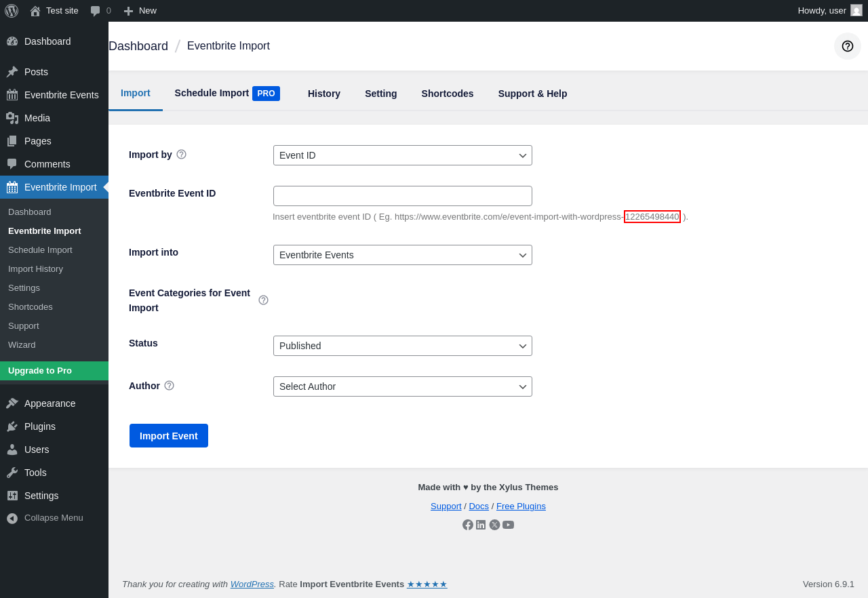The width and height of the screenshot is (868, 598).
Task: Open the Status dropdown showing Published
Action: coord(403,346)
